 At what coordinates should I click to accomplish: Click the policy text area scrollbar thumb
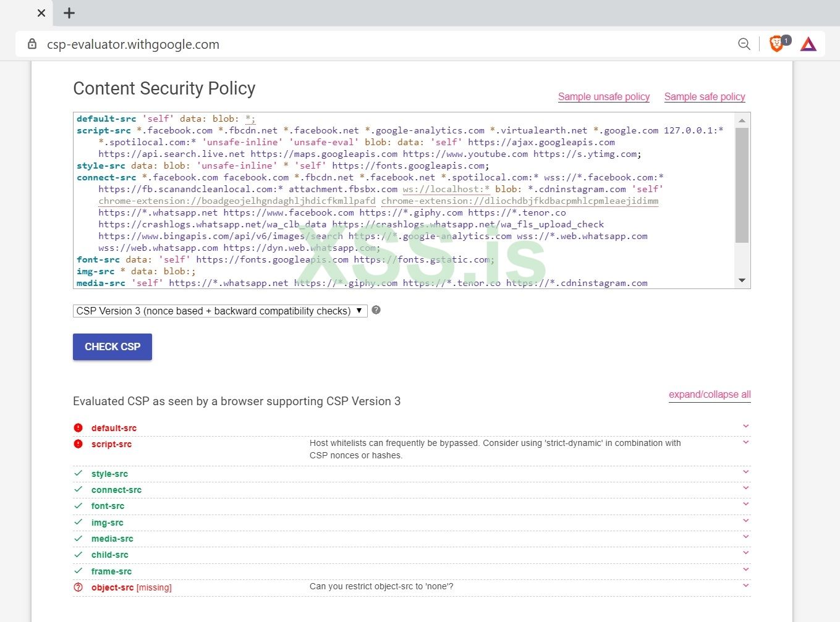click(742, 185)
